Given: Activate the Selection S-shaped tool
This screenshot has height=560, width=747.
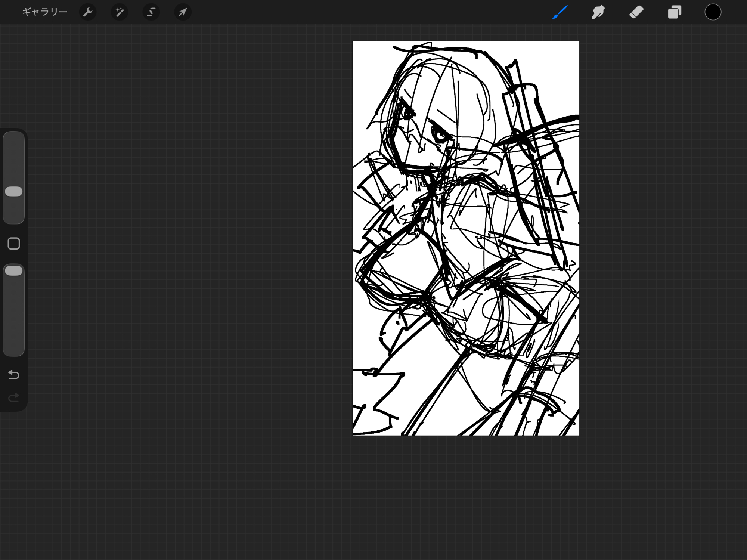Looking at the screenshot, I should pos(151,12).
